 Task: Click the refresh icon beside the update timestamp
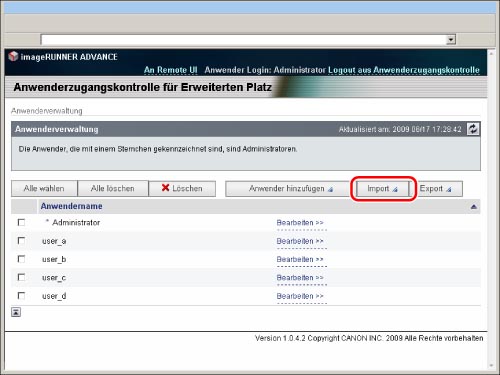[x=473, y=129]
